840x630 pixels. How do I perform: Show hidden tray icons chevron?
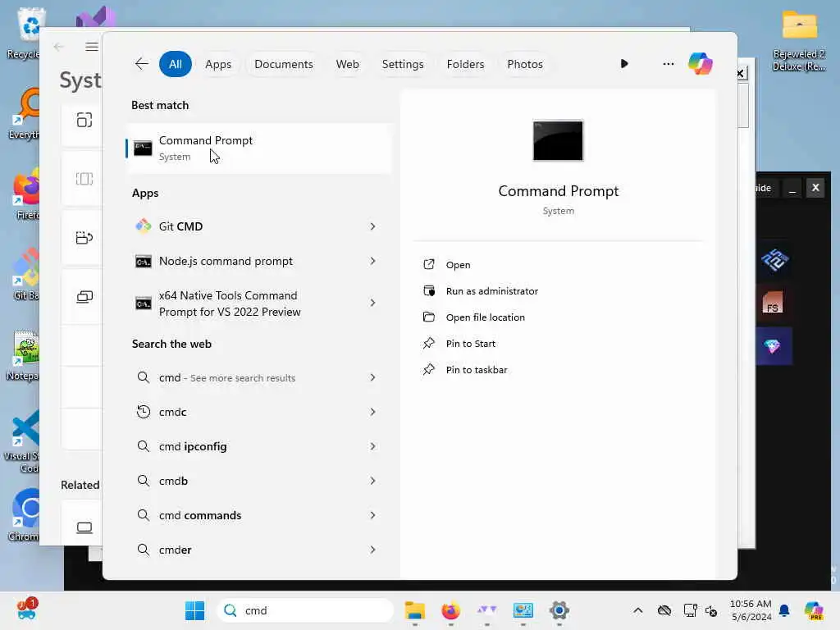[x=637, y=610]
